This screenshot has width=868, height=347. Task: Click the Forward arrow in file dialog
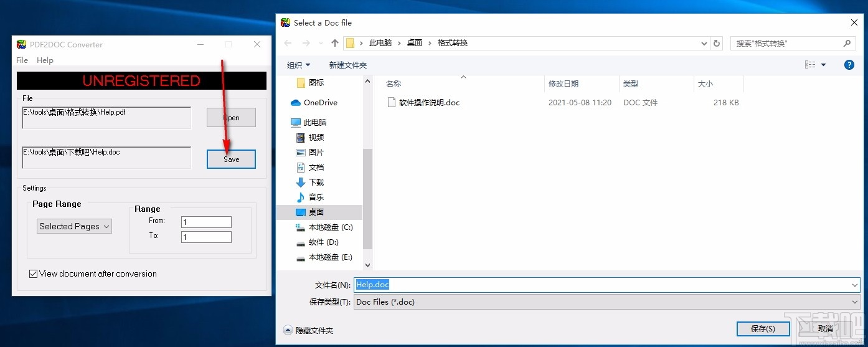(306, 43)
